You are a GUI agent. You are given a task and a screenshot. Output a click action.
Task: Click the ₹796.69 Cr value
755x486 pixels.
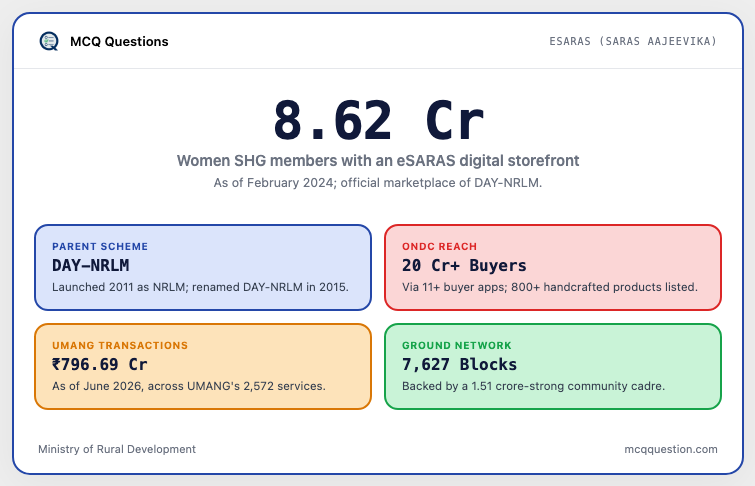(100, 365)
